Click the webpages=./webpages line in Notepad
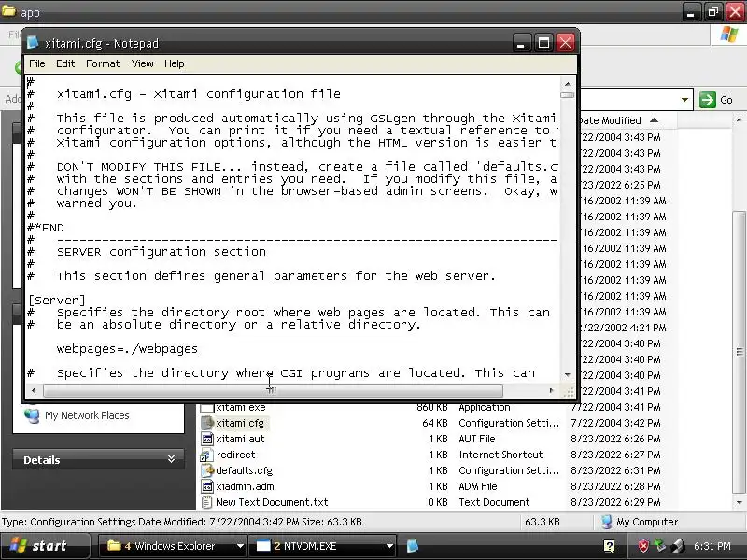Image resolution: width=747 pixels, height=560 pixels. (x=127, y=348)
